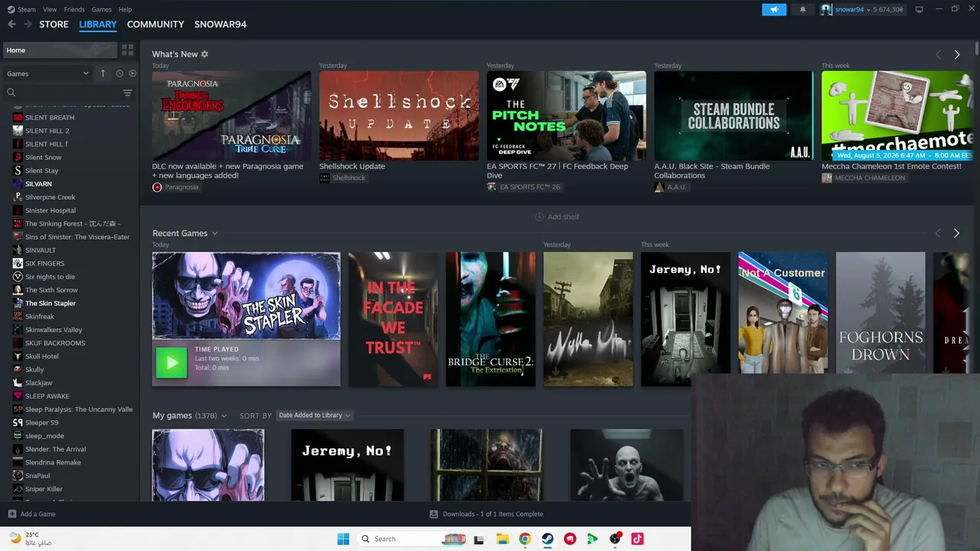Open the megaphone announcements button

(774, 9)
